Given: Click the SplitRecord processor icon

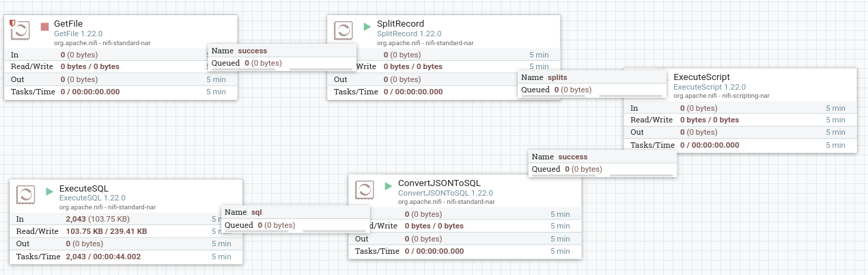Looking at the screenshot, I should pyautogui.click(x=343, y=30).
